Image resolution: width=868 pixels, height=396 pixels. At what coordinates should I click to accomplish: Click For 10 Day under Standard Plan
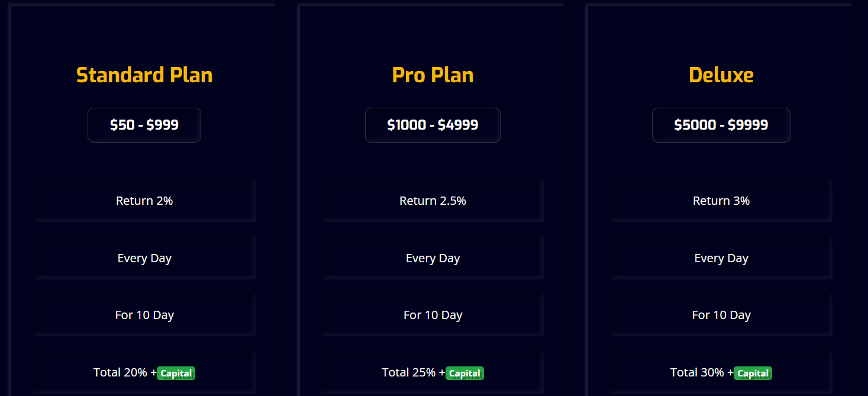pos(144,315)
